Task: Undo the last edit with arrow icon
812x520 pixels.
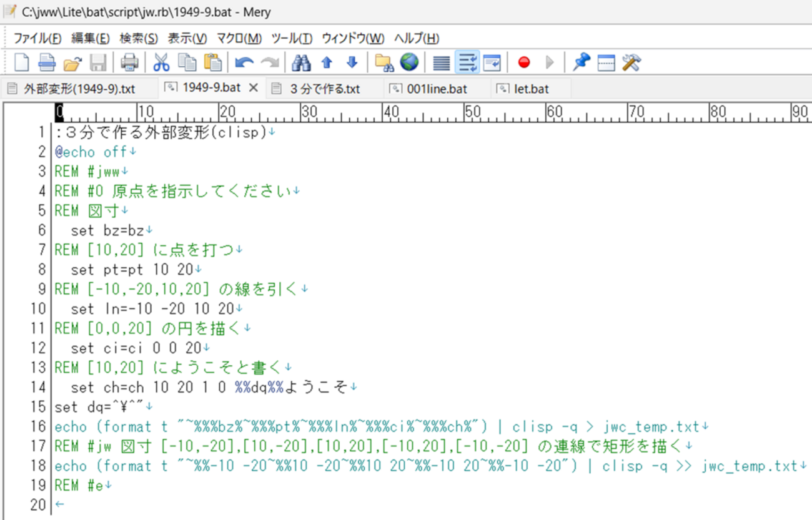Action: (x=244, y=62)
